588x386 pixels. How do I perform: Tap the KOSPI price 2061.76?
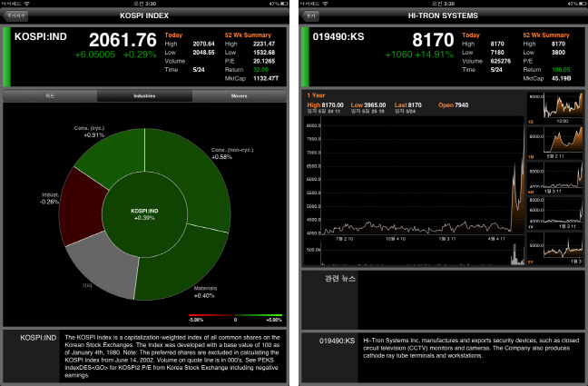(122, 40)
